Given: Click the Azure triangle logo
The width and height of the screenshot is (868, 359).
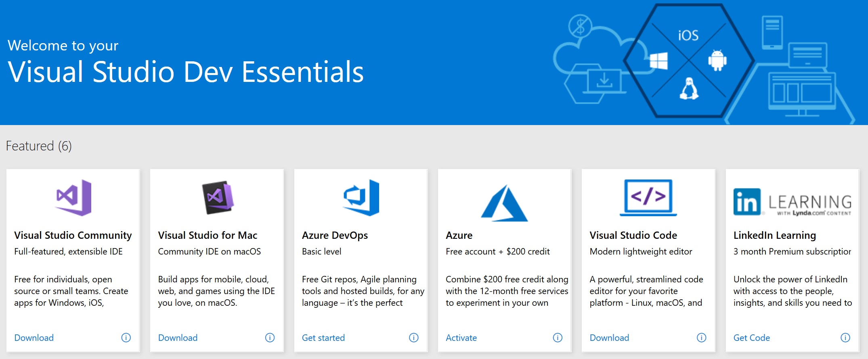Looking at the screenshot, I should pos(504,204).
